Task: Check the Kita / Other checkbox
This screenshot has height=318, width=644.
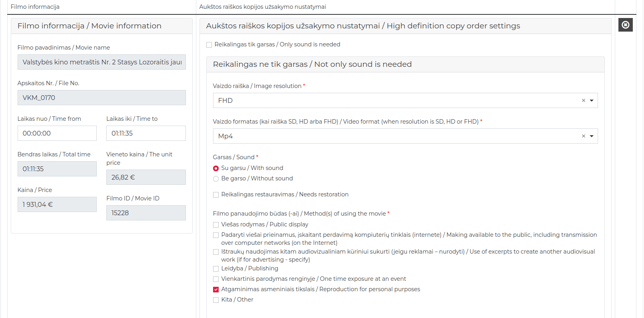Action: pyautogui.click(x=216, y=300)
